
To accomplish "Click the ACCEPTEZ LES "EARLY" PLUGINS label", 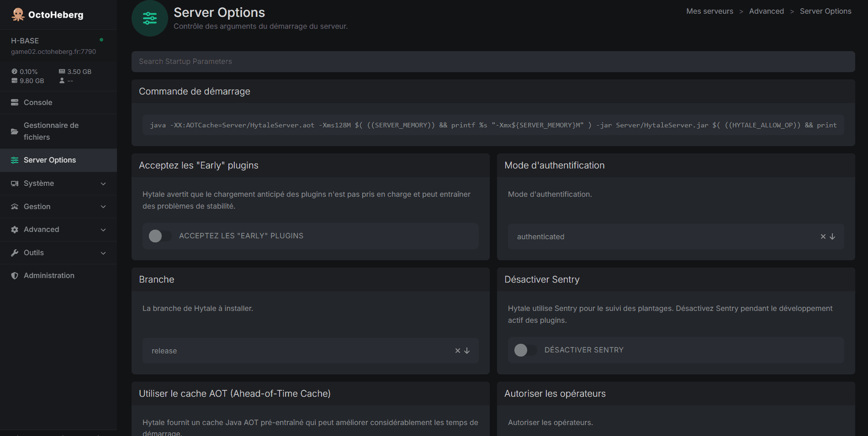I will click(x=241, y=236).
